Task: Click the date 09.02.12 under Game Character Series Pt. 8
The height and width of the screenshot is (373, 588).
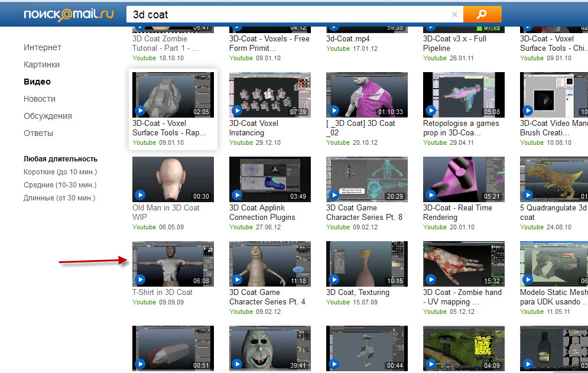Action: [365, 228]
